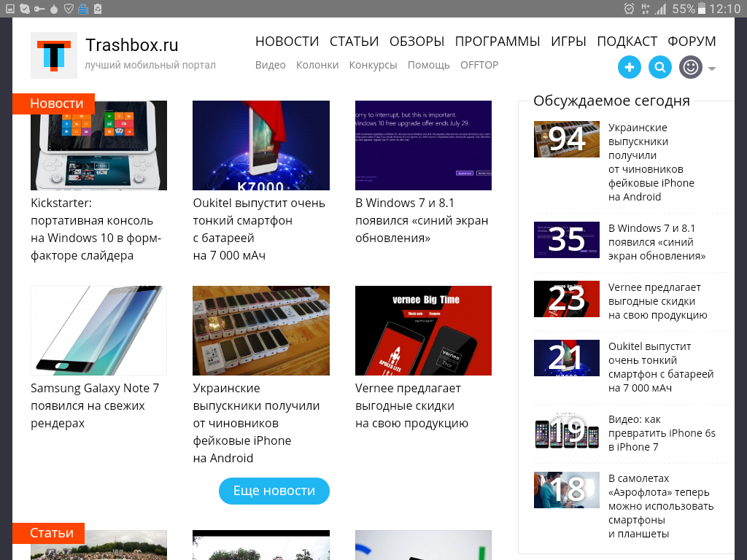The image size is (747, 560).
Task: Go to the Видео submenu link
Action: tap(270, 65)
